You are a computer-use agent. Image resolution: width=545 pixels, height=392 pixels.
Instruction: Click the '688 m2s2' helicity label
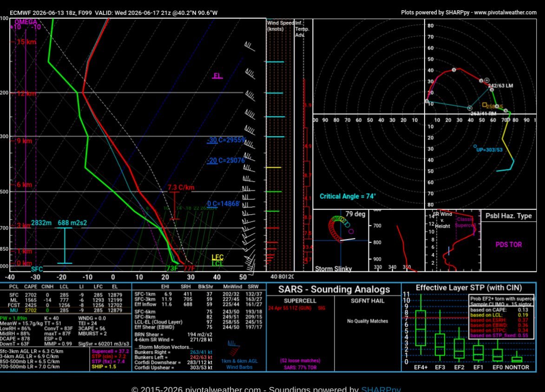point(72,223)
